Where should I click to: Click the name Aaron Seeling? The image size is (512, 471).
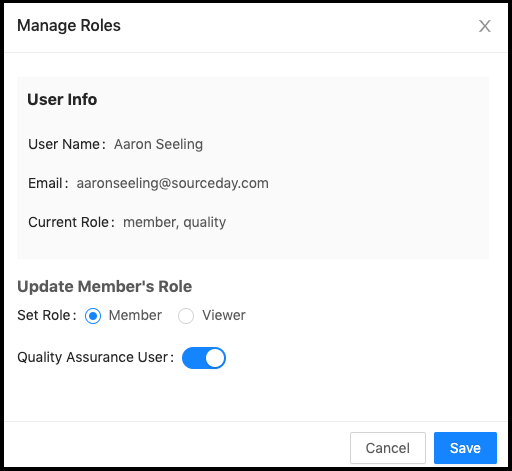[x=158, y=145]
